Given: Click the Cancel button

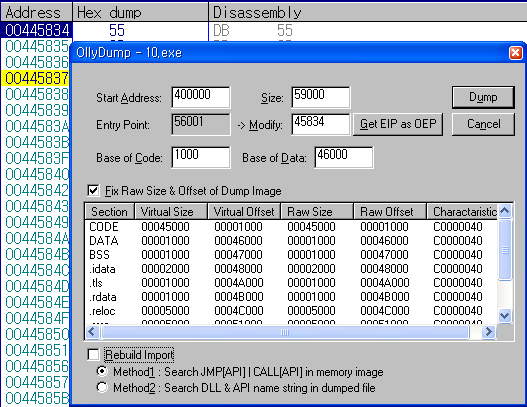Looking at the screenshot, I should tap(483, 124).
